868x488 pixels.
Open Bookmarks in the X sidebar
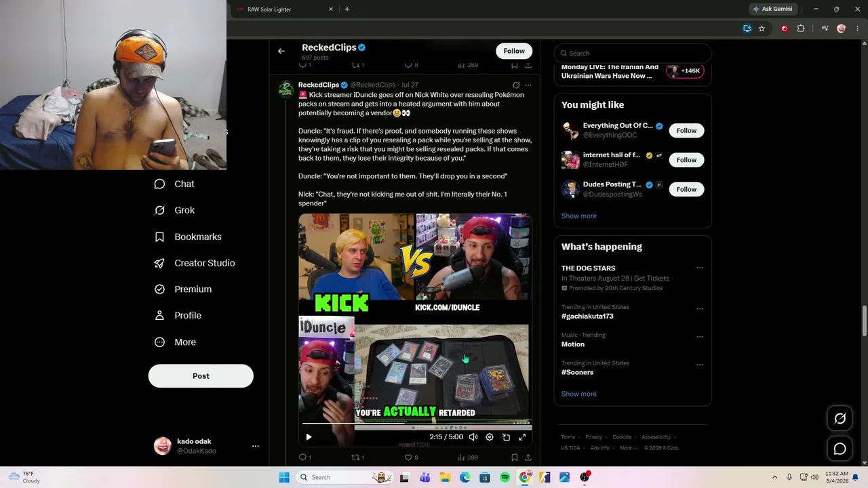[188, 237]
